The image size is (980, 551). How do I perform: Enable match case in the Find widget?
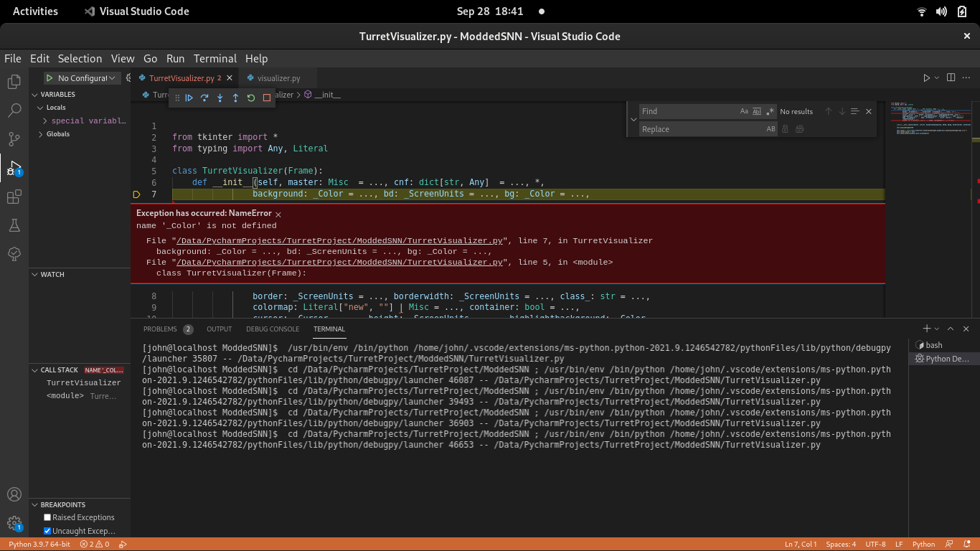[x=744, y=111]
